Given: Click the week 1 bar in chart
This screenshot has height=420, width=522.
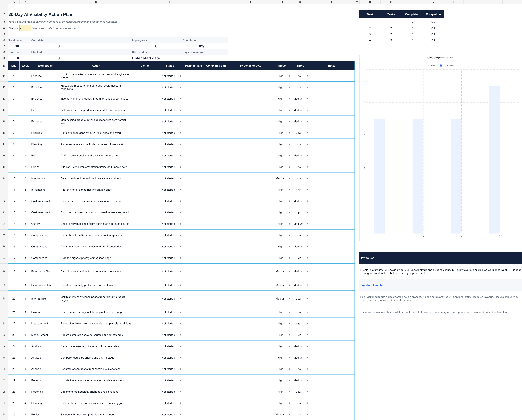Looking at the screenshot, I should [x=380, y=176].
